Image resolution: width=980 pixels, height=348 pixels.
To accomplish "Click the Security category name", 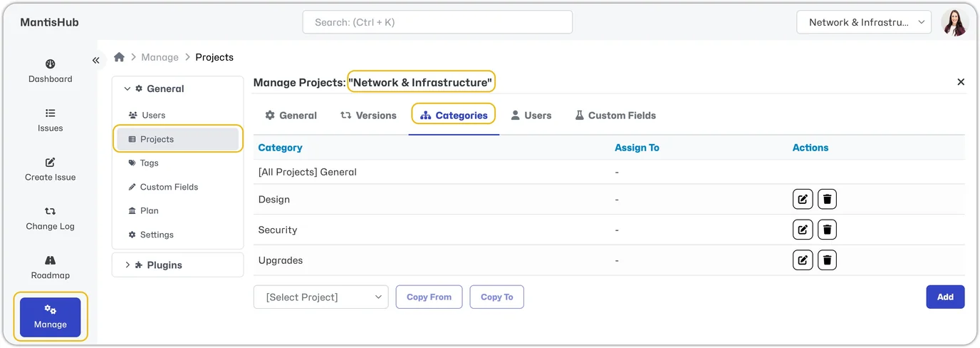I will coord(278,230).
